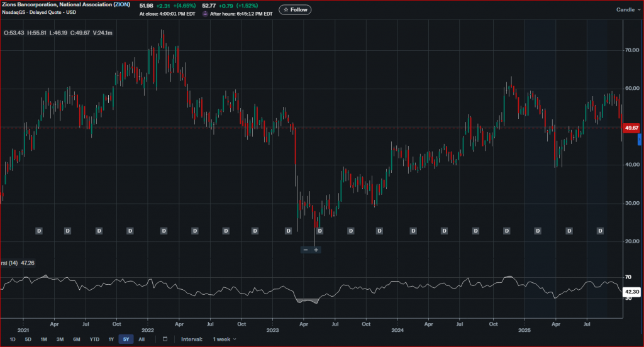Screen dimensions: 644x347
Task: Click the last dividend D marker on right
Action: point(601,231)
